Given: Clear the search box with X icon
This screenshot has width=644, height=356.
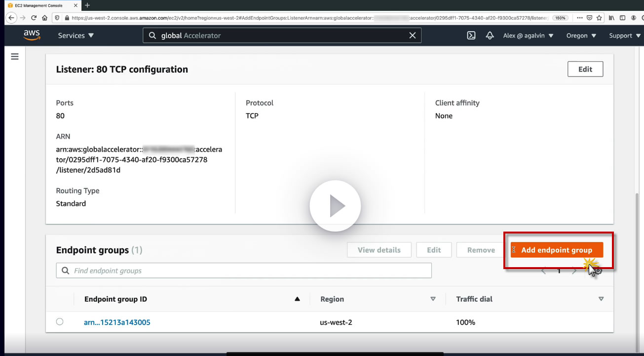Looking at the screenshot, I should (x=413, y=36).
